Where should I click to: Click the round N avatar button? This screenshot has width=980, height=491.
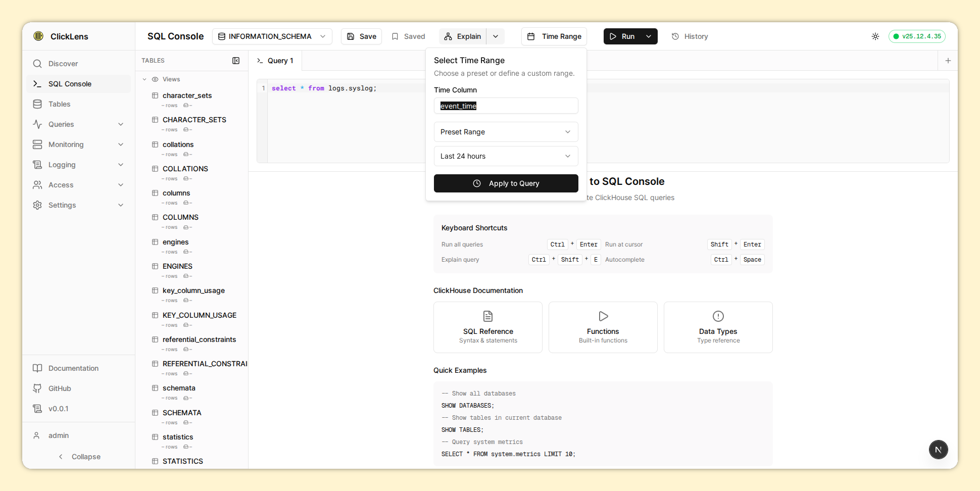pos(938,450)
